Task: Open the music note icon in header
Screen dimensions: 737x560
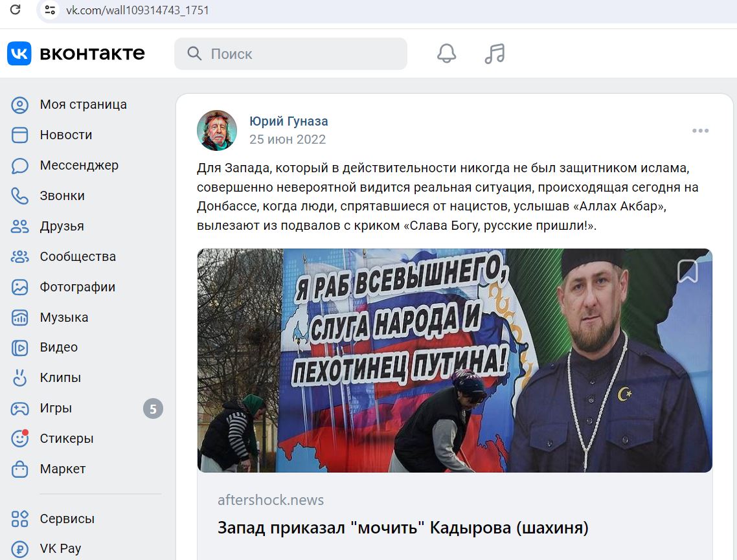Action: click(x=495, y=54)
